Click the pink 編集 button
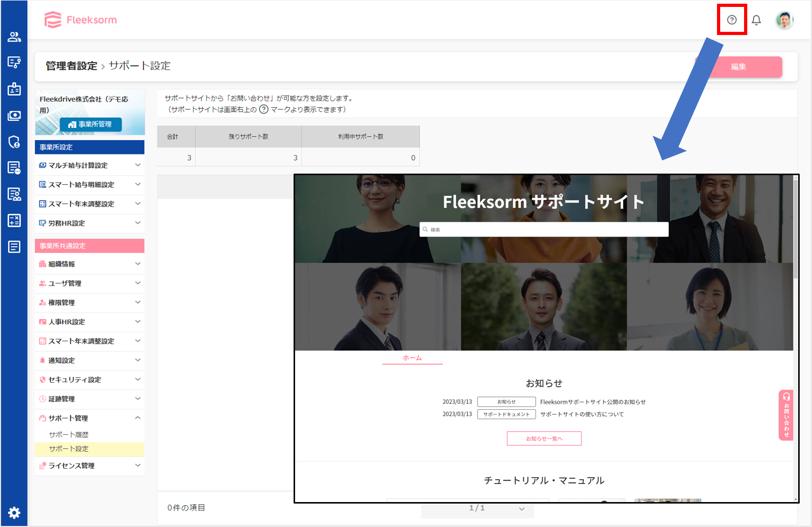 (x=739, y=67)
